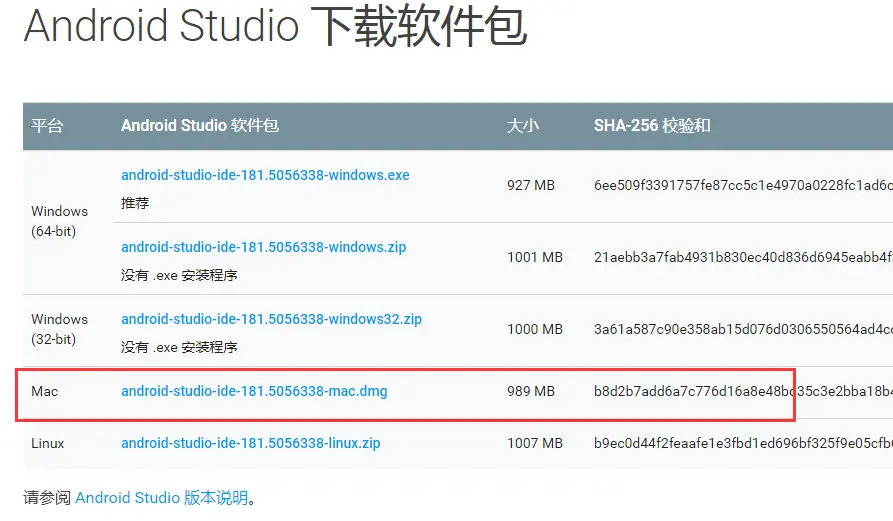893x521 pixels.
Task: Click the 推荐 label under windows.exe
Action: click(135, 203)
